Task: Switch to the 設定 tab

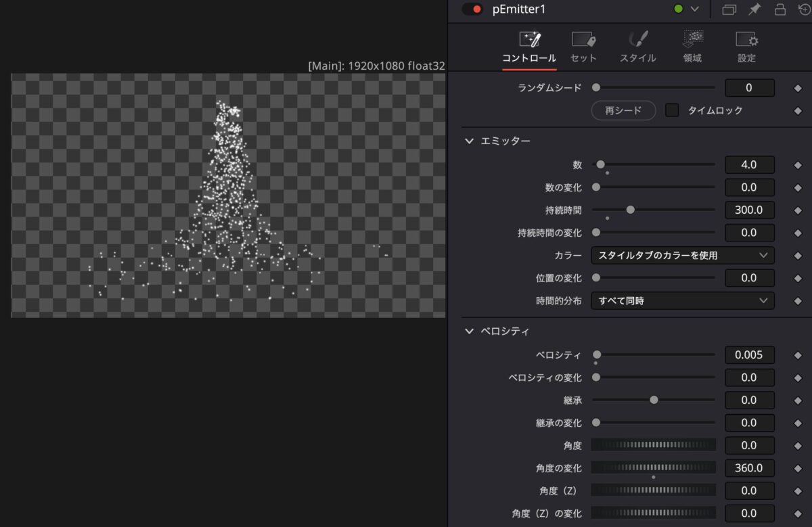Action: (746, 47)
